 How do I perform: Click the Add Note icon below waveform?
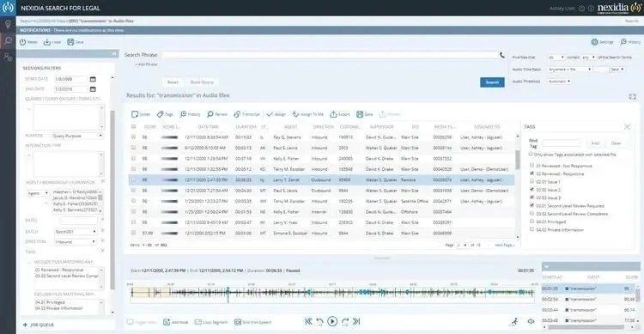[167, 322]
